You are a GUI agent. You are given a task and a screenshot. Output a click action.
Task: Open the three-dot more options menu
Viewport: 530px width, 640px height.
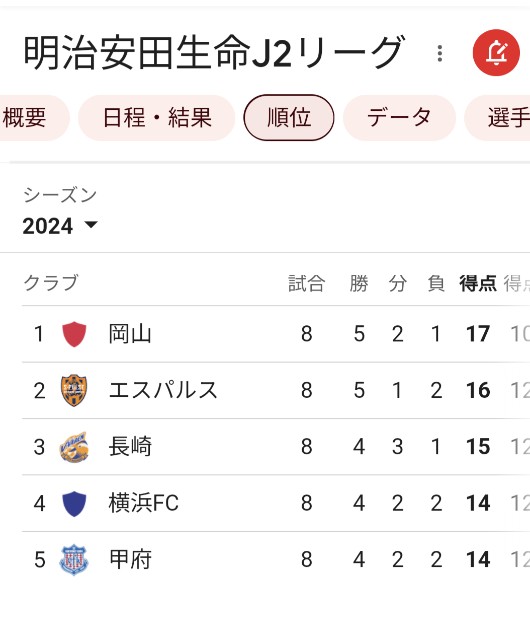(x=439, y=53)
